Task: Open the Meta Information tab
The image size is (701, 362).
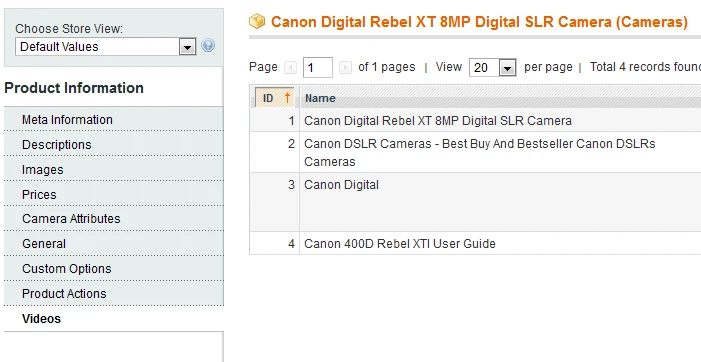Action: [114, 120]
